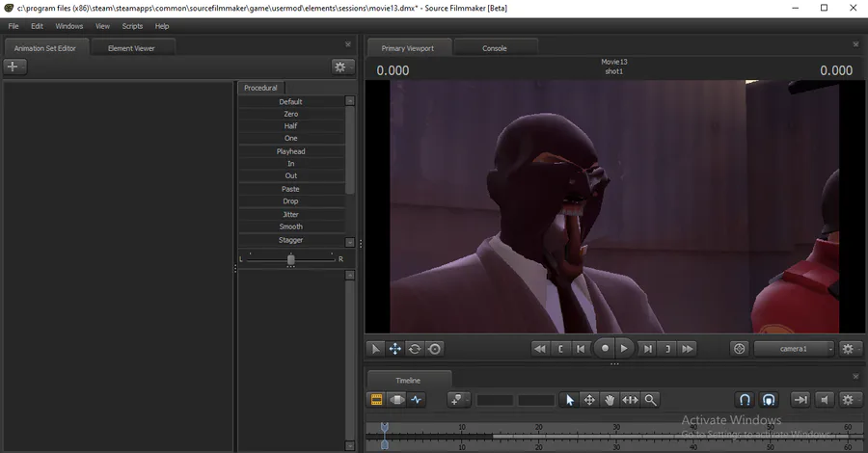Rewind playback with double-left arrows
Image resolution: width=868 pixels, height=453 pixels.
tap(540, 349)
